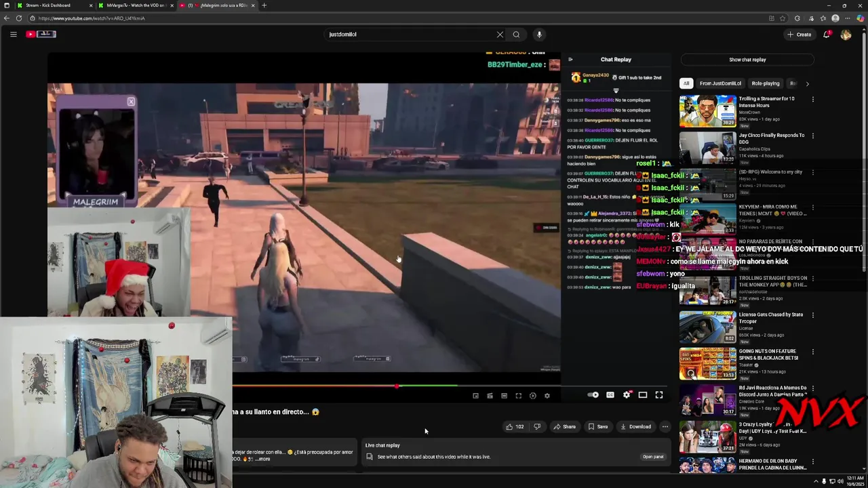Open options for Going Nuts On Feature video
The width and height of the screenshot is (868, 488).
pyautogui.click(x=812, y=352)
